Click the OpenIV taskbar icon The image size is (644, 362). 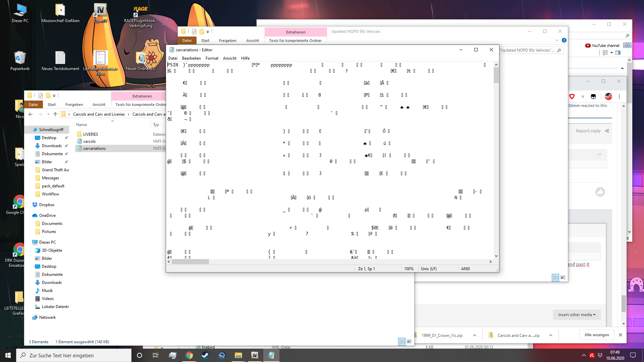[255, 355]
